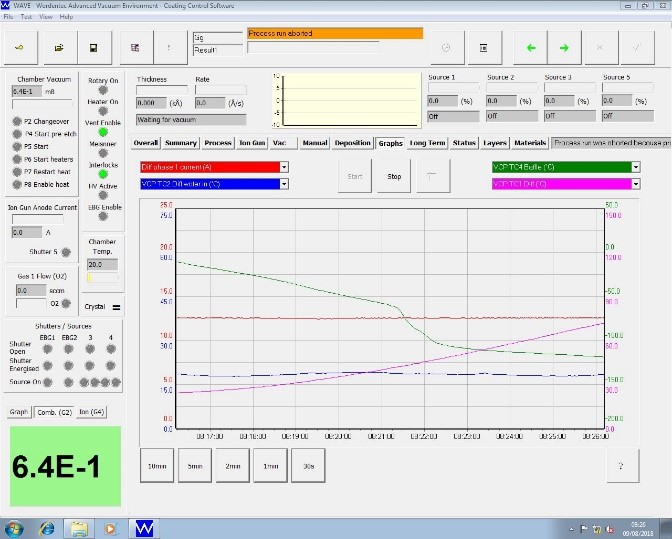Open Internet Explorer from the taskbar
The width and height of the screenshot is (672, 539).
pyautogui.click(x=46, y=527)
